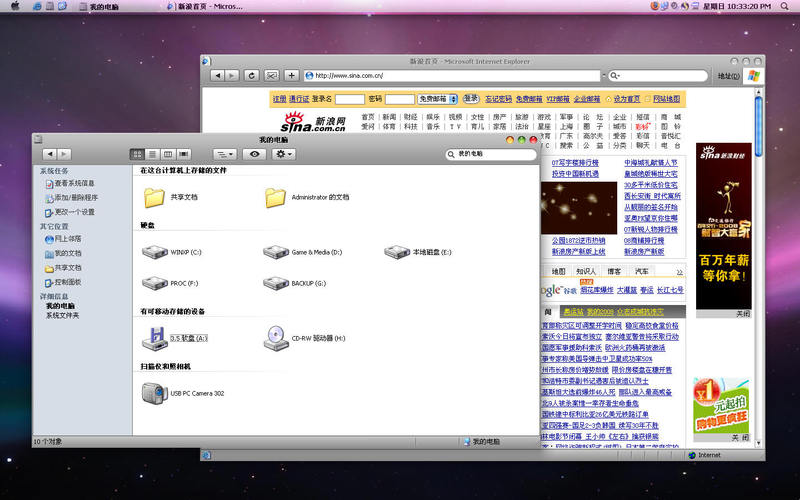Open Administrator 的文档 folder

click(307, 197)
